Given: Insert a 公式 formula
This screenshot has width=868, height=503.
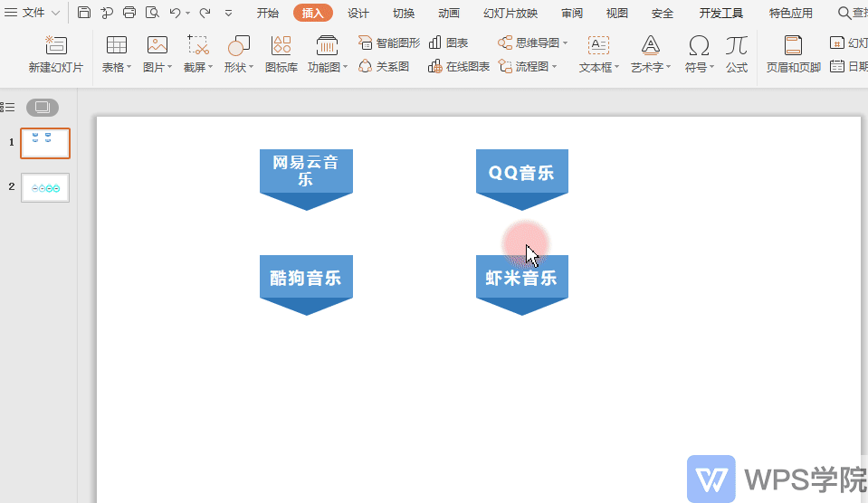Looking at the screenshot, I should [737, 54].
